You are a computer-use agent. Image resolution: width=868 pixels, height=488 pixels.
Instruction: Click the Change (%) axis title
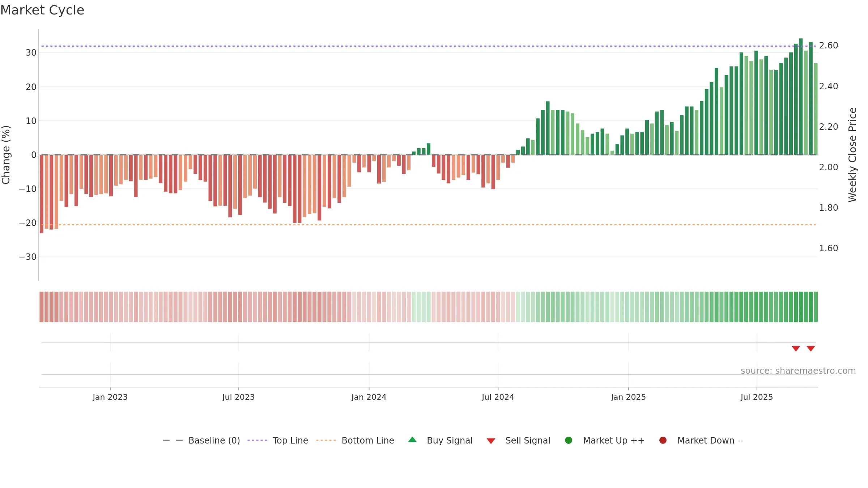(6, 155)
